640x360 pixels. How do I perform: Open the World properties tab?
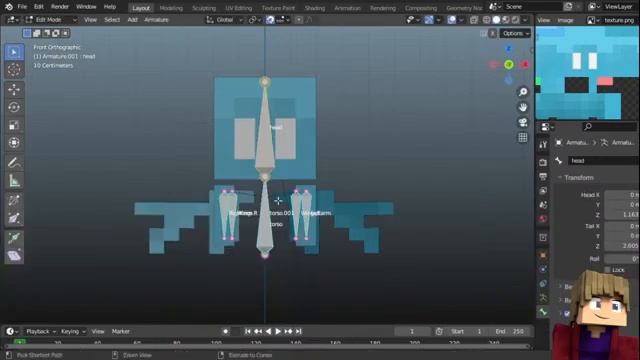click(543, 220)
